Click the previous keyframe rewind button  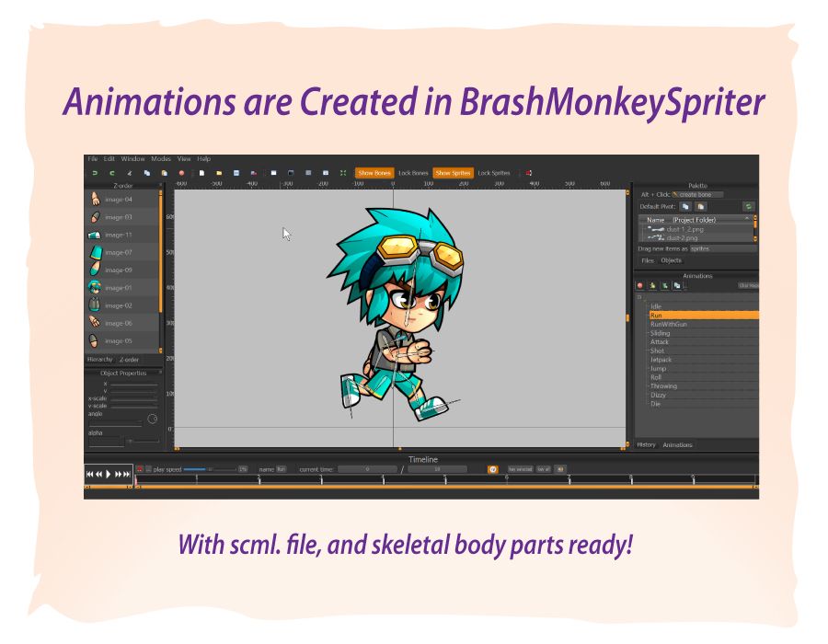pos(98,474)
